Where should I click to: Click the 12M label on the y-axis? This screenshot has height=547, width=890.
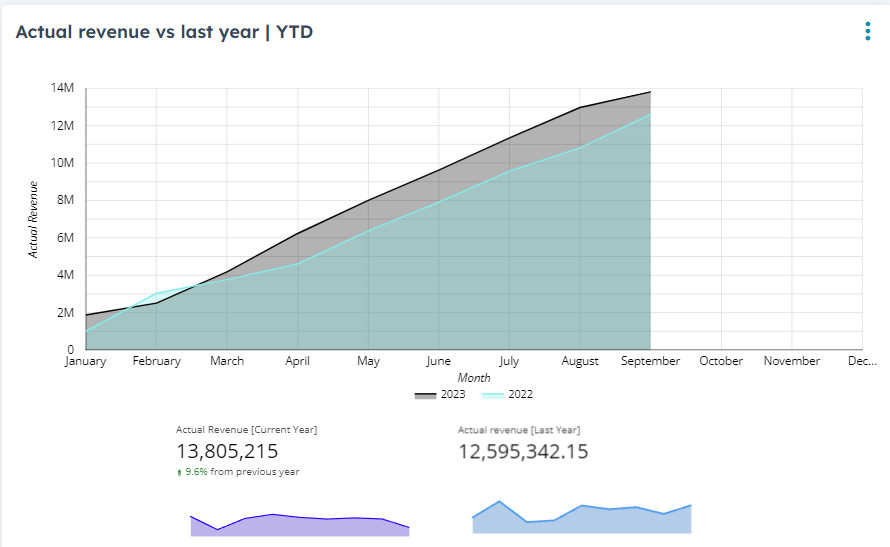pyautogui.click(x=62, y=125)
